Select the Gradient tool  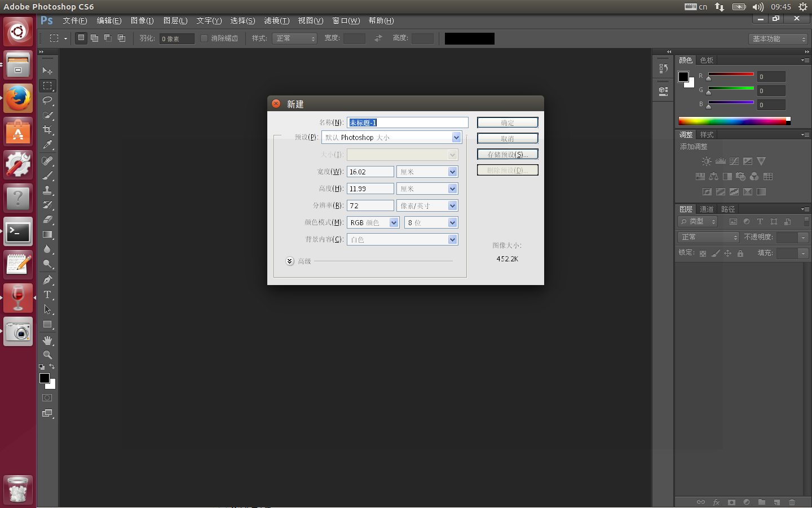coord(47,234)
